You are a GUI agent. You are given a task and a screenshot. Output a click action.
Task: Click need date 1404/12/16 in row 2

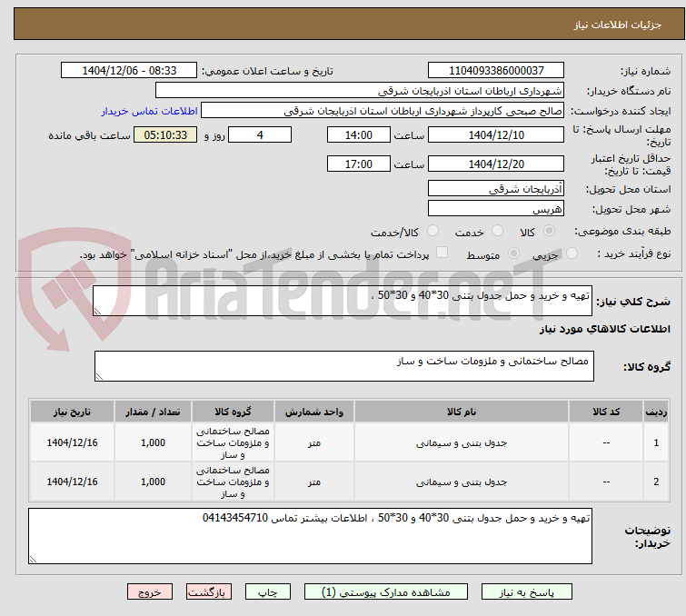pos(72,482)
